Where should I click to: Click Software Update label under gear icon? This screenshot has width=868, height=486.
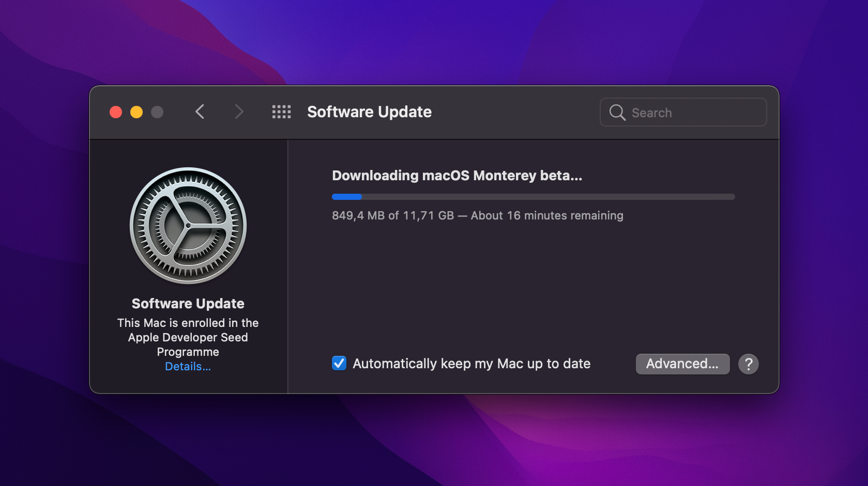[188, 304]
